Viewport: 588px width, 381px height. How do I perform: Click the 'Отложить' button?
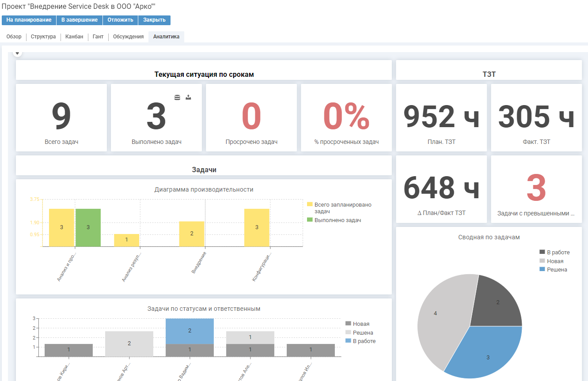[120, 20]
